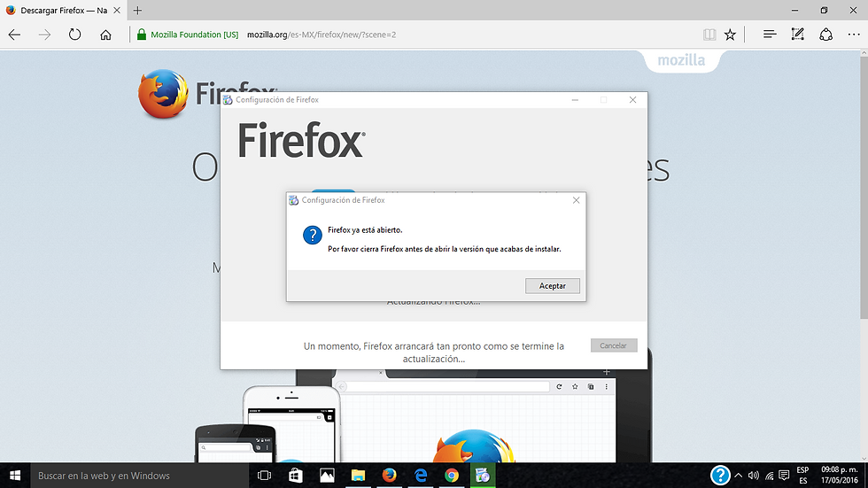Open Photos app from taskbar
The image size is (868, 488).
pos(327,476)
